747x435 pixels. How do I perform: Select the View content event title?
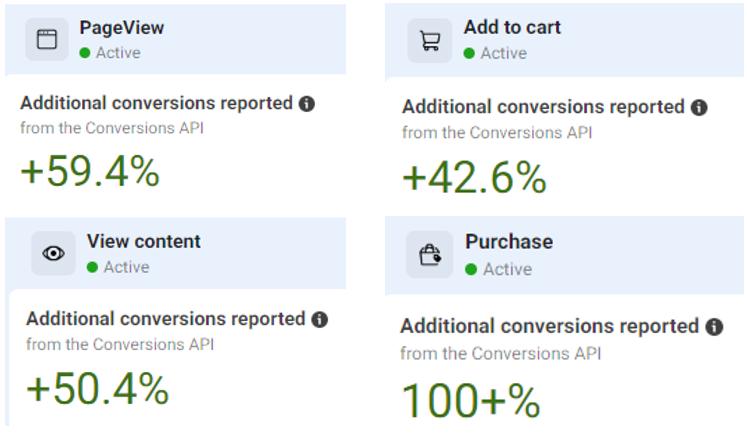[143, 241]
